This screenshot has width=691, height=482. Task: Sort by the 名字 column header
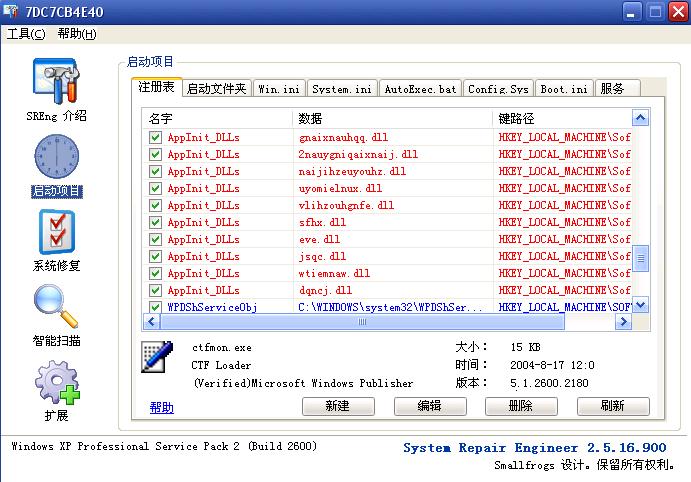(218, 119)
